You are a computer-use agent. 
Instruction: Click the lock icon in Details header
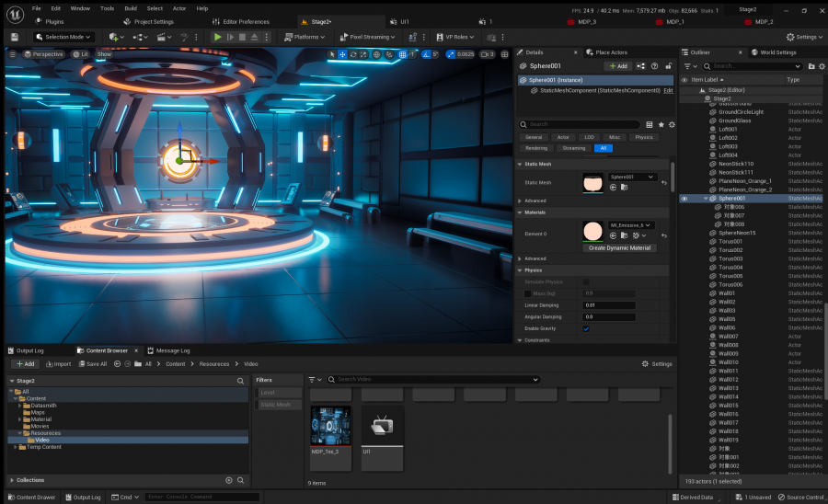(x=669, y=66)
